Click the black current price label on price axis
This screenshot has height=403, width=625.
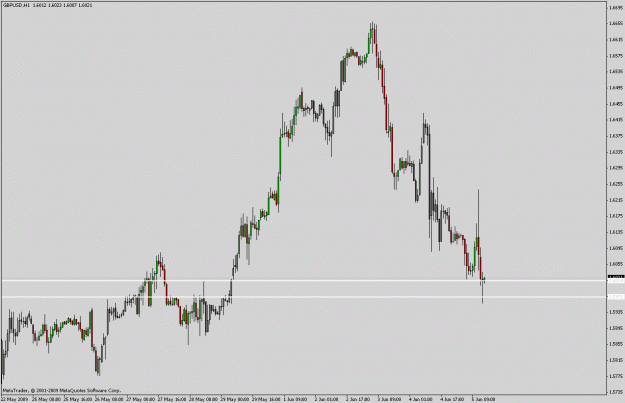tap(615, 277)
